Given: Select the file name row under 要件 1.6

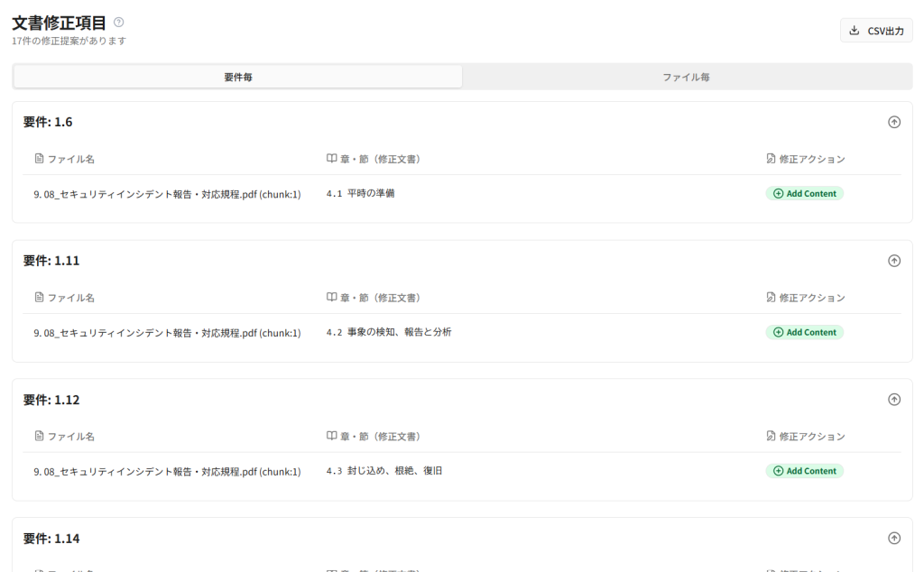Looking at the screenshot, I should pos(167,194).
